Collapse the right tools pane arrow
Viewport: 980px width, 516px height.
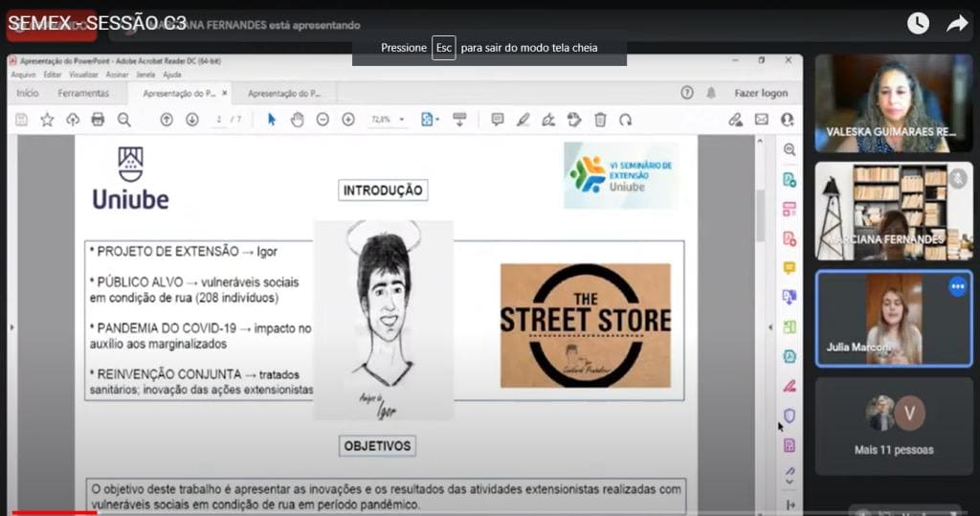[770, 327]
